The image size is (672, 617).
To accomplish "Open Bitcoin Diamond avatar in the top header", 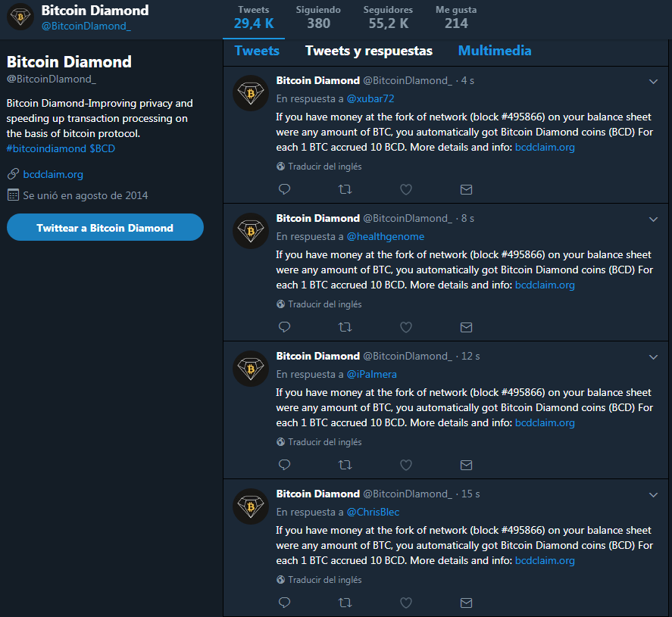I will click(x=20, y=17).
